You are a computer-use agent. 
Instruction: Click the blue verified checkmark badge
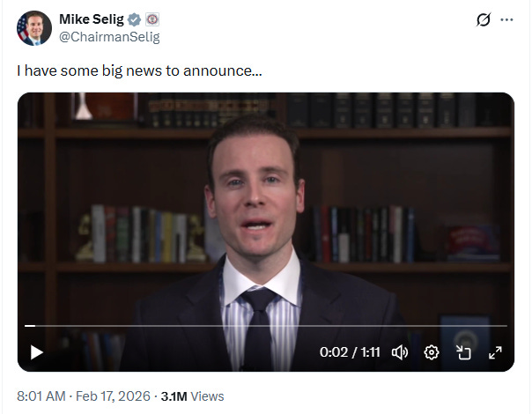coord(135,19)
